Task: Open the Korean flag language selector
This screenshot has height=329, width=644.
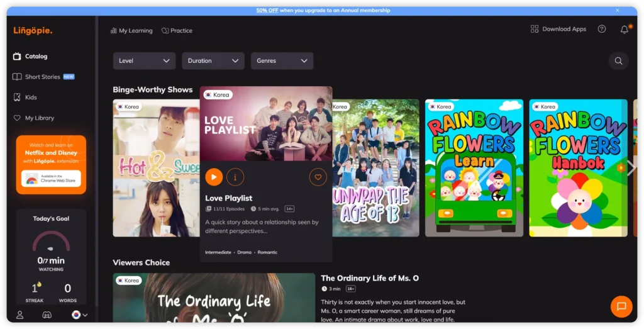Action: [x=79, y=315]
